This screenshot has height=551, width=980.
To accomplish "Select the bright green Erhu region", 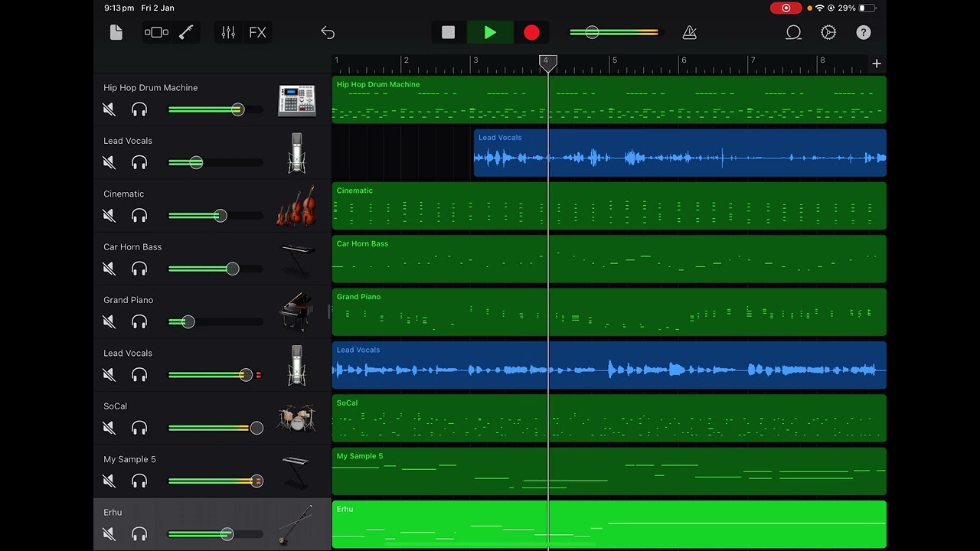I will tap(609, 525).
